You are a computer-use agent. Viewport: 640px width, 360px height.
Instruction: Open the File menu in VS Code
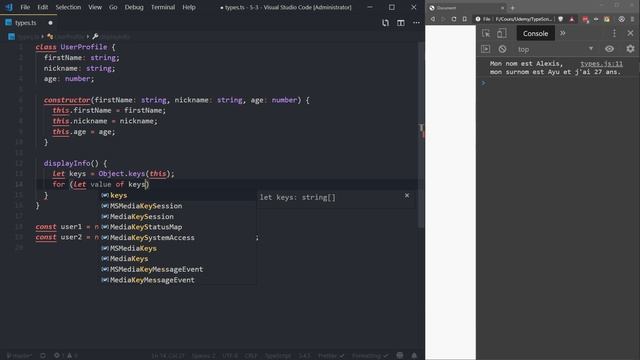[25, 7]
